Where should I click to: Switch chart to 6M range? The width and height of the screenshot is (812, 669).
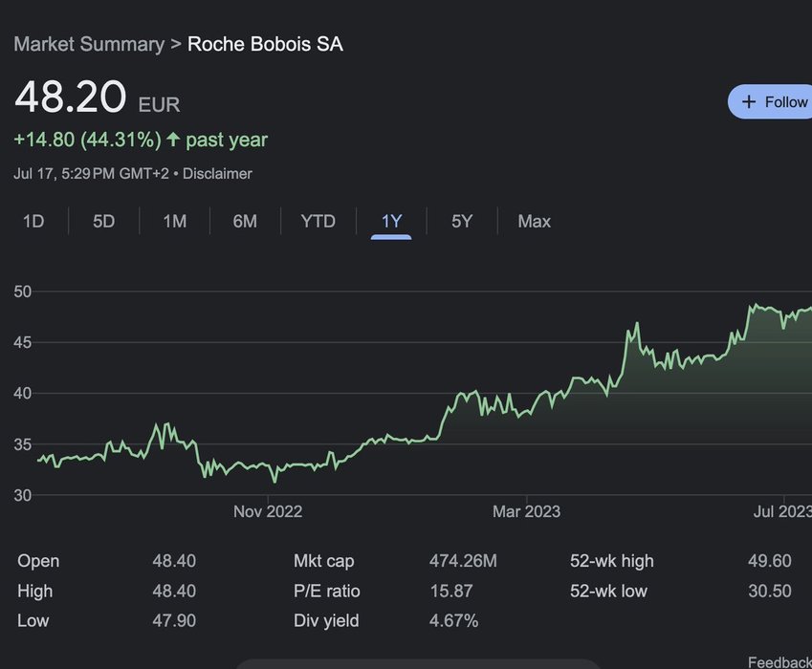coord(245,222)
